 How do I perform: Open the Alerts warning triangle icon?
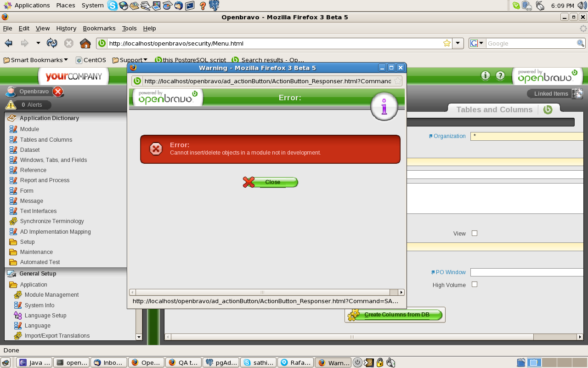11,104
